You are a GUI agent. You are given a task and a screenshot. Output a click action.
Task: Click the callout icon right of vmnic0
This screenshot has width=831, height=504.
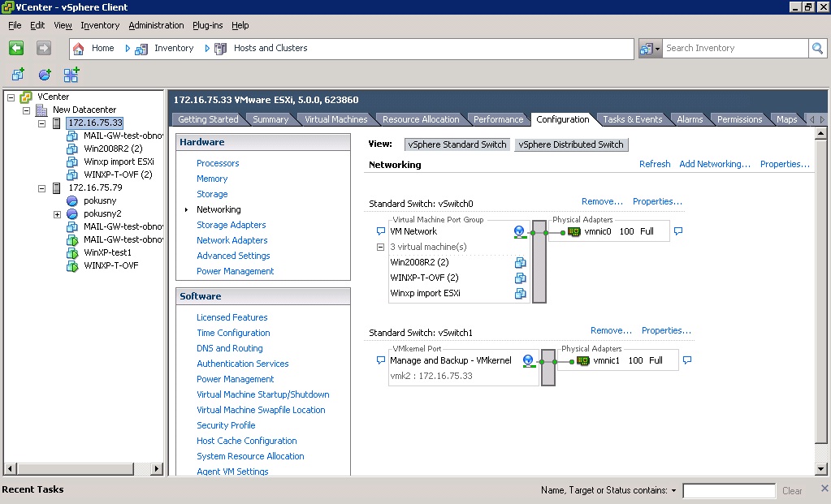point(677,231)
